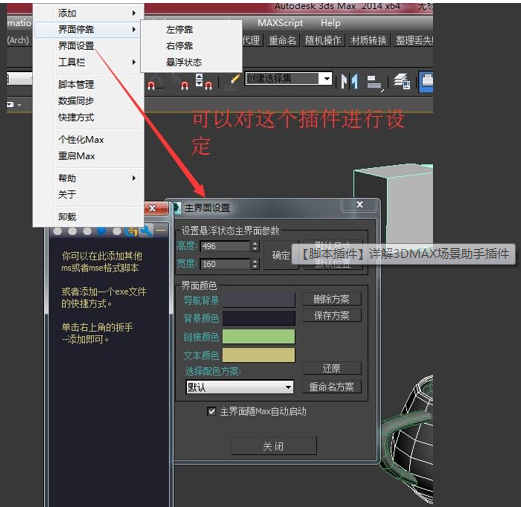Viewport: 521px width, 507px height.
Task: Click the blue dot in plugin panel header
Action: pyautogui.click(x=102, y=231)
